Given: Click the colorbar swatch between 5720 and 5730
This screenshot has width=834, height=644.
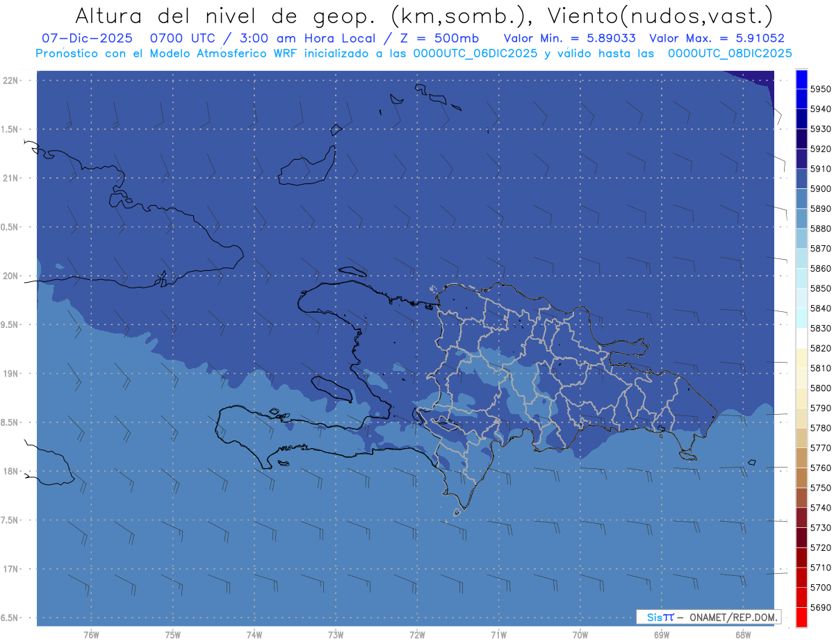Looking at the screenshot, I should click(801, 538).
